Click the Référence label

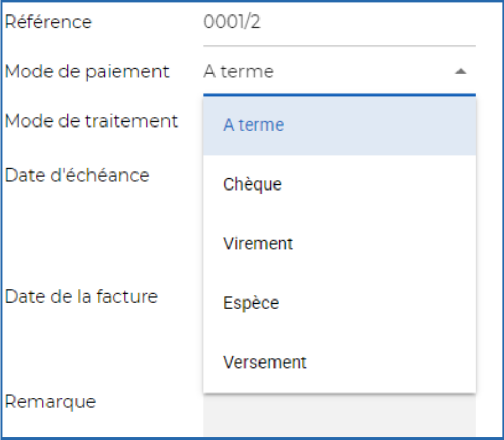[x=43, y=21]
